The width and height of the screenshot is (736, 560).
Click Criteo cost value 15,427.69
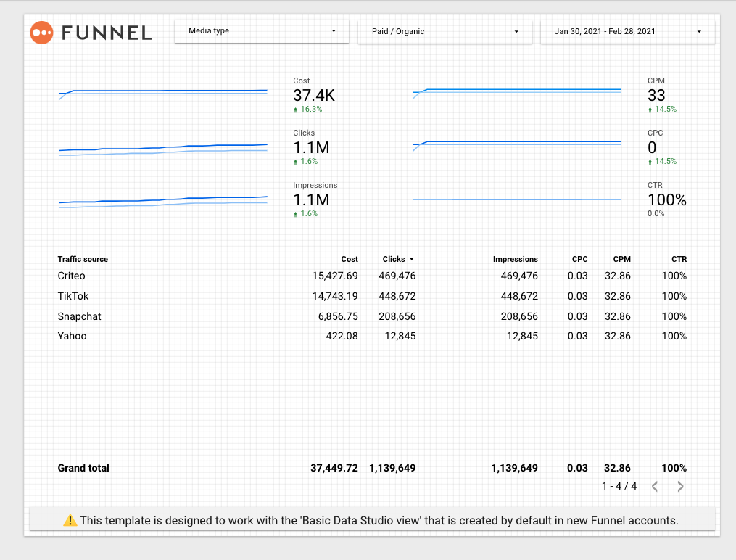click(335, 276)
